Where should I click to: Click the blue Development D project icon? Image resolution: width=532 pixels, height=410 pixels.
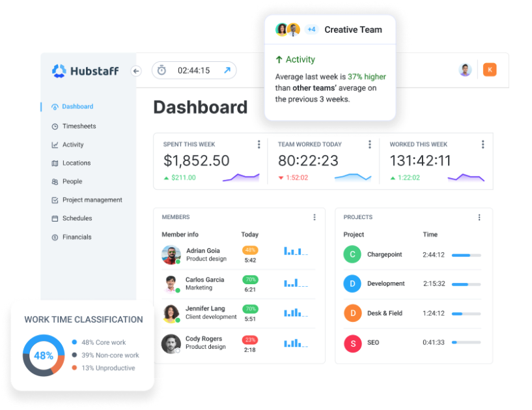point(352,284)
